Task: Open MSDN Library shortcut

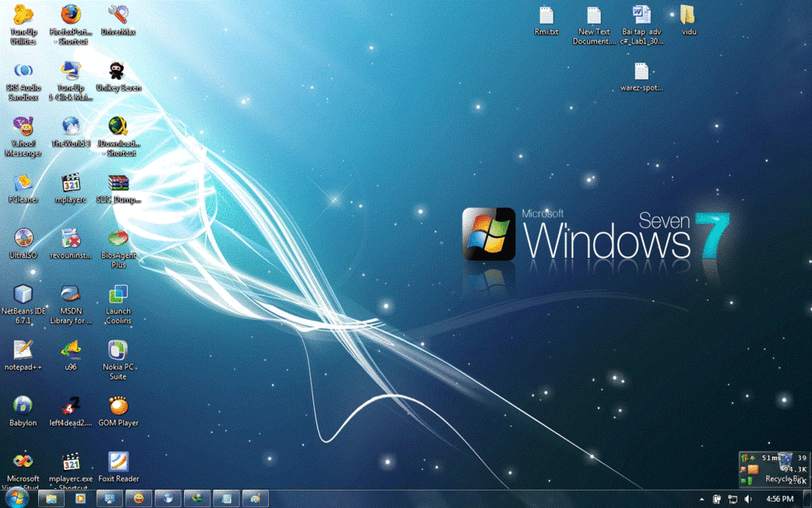Action: point(71,303)
